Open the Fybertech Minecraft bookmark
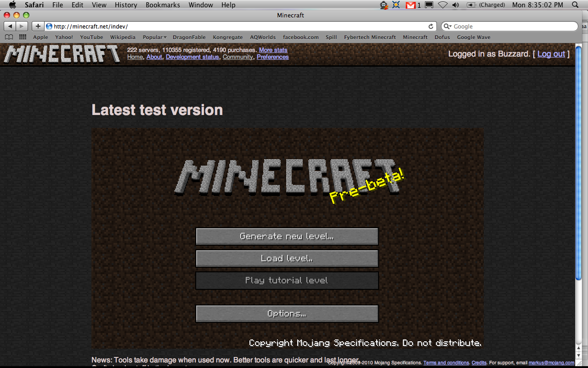Screen dimensions: 588x368 pos(370,37)
